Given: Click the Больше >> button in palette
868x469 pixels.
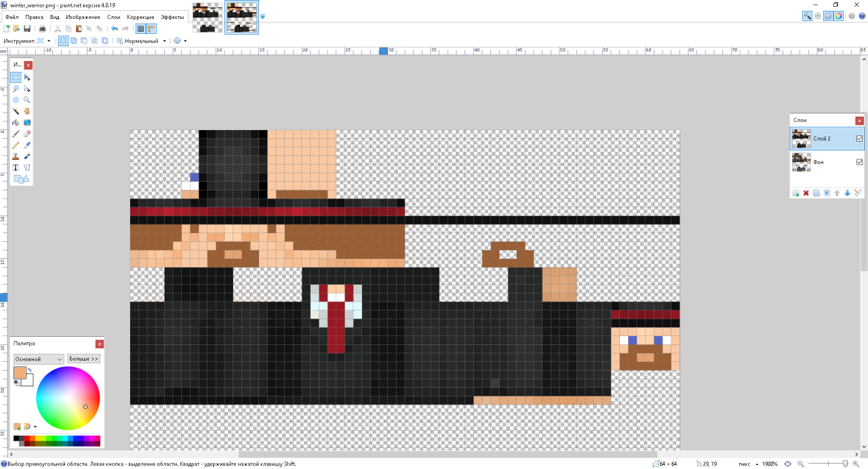Looking at the screenshot, I should click(x=83, y=359).
